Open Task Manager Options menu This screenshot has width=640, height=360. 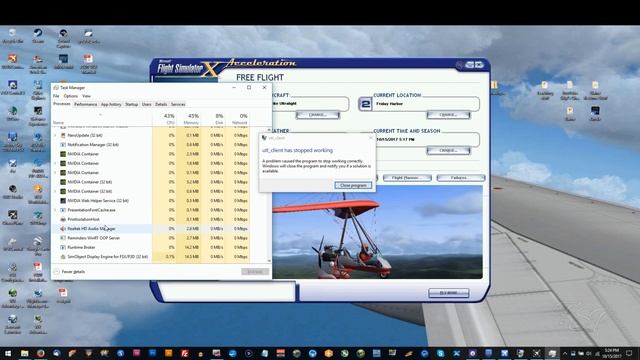tap(71, 96)
